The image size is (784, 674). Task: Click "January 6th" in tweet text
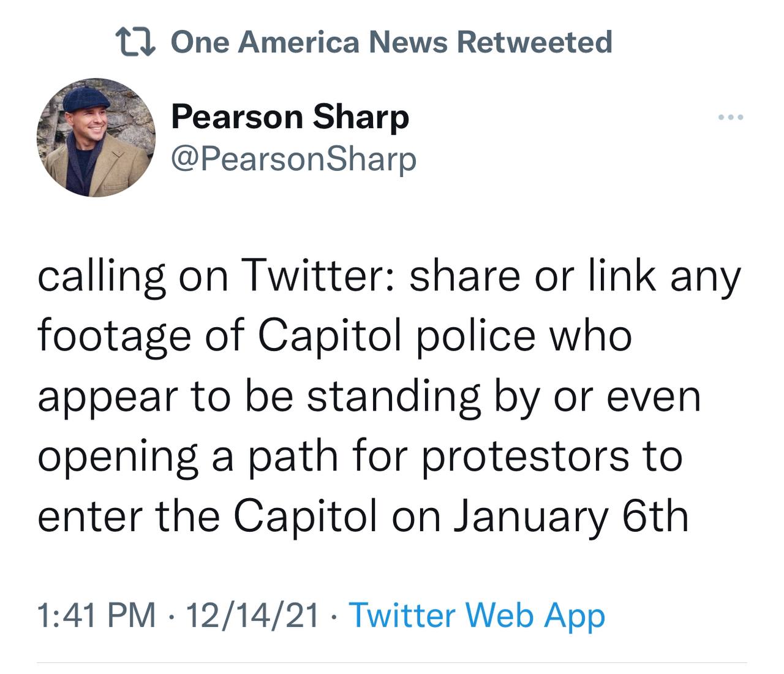pos(571,516)
